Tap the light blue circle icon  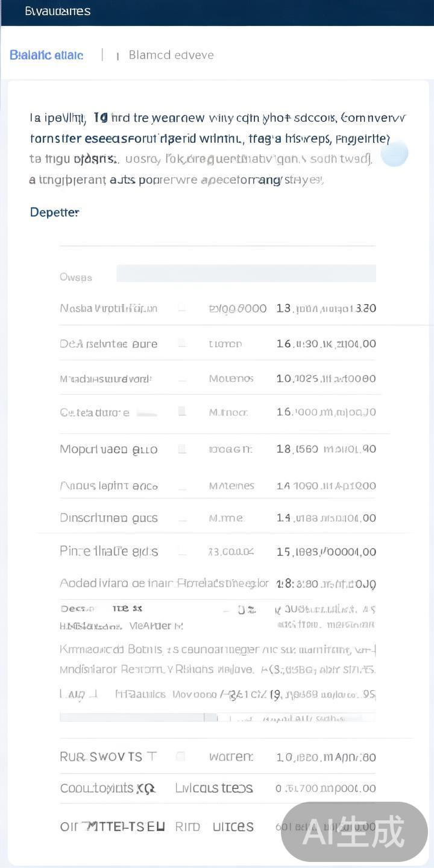(394, 153)
